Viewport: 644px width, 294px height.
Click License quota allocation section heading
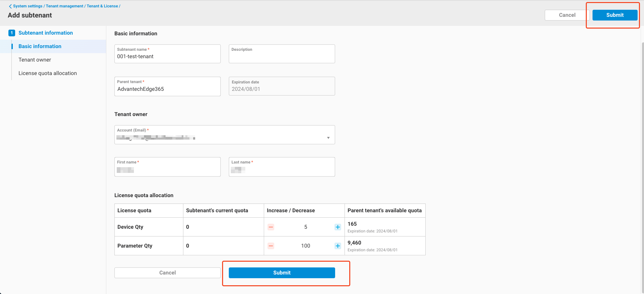[144, 195]
